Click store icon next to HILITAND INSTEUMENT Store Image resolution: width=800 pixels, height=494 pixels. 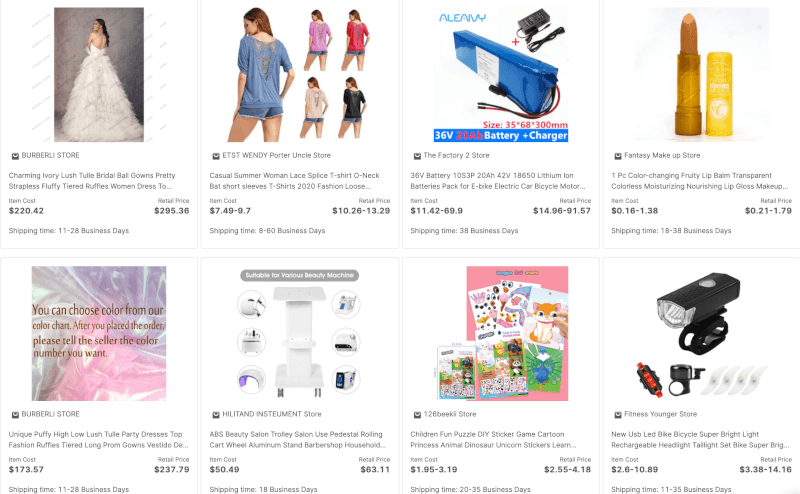click(216, 414)
